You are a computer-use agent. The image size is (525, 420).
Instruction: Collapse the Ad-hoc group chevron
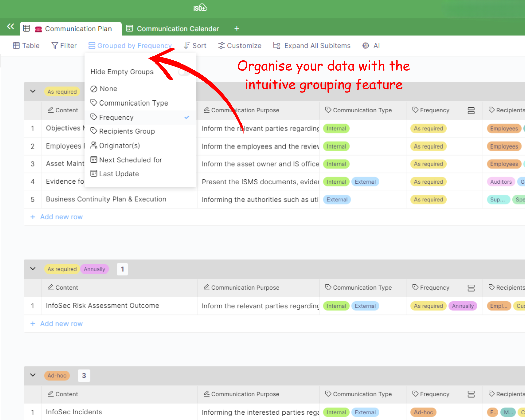pos(33,375)
